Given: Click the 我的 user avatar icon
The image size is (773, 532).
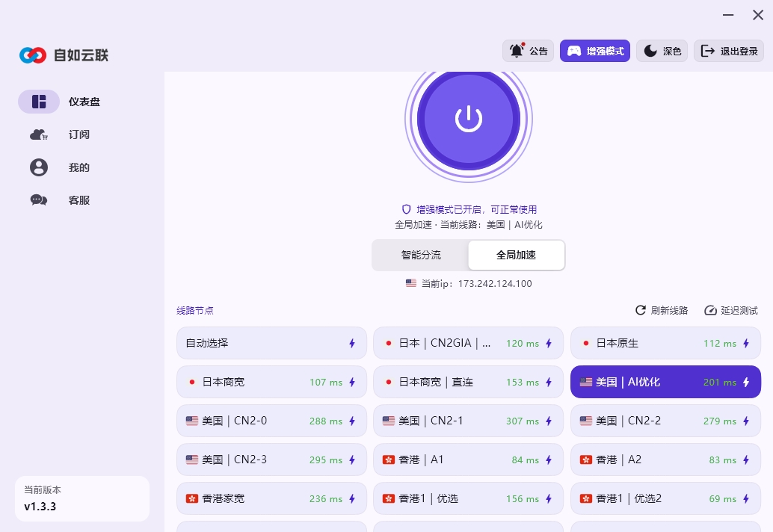Looking at the screenshot, I should tap(39, 167).
